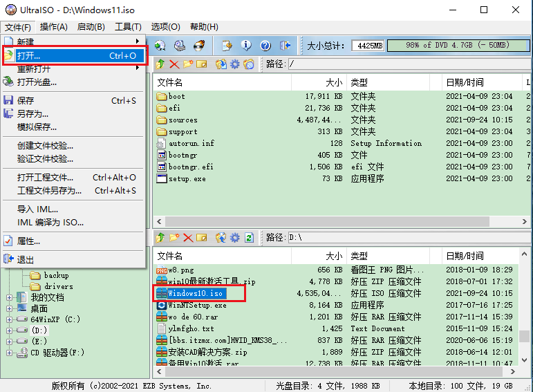Select Windows10.iso in the local file list

point(196,293)
